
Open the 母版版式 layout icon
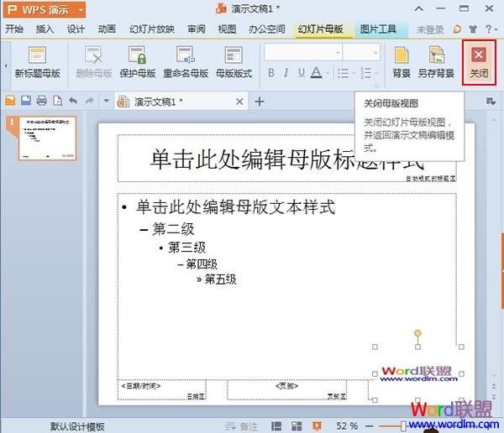234,55
